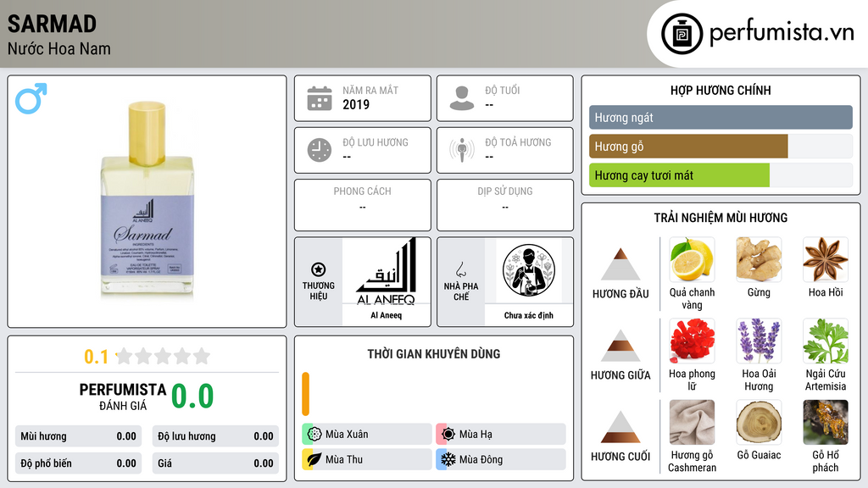Select the Hoa Oải Hương lavender note

pos(759,341)
